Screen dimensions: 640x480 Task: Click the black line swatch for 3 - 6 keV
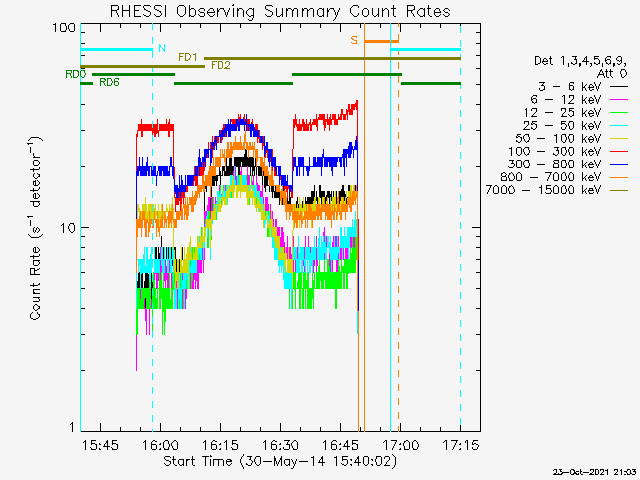pos(619,87)
